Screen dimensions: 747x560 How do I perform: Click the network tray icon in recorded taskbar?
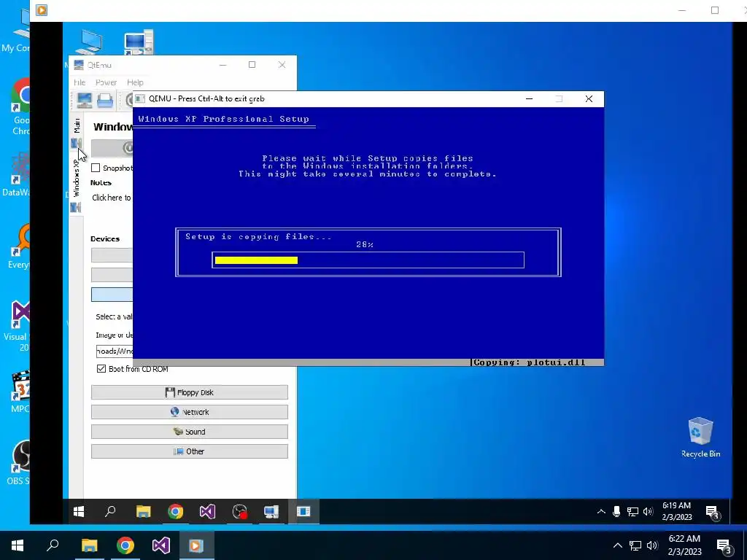(x=632, y=511)
